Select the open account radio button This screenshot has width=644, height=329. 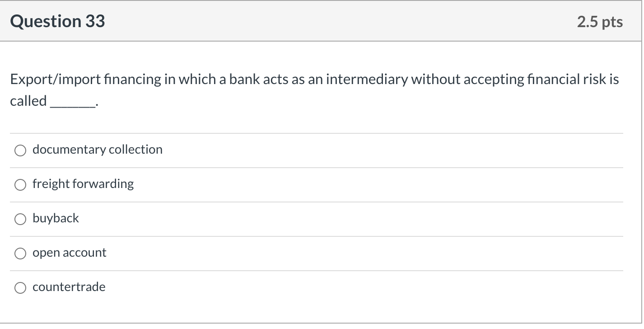(x=20, y=253)
